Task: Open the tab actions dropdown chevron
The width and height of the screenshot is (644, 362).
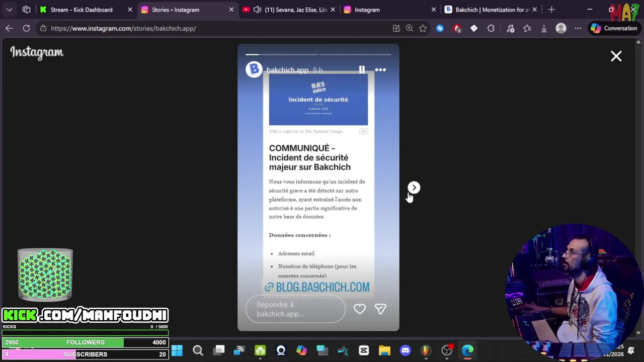Action: coord(9,10)
